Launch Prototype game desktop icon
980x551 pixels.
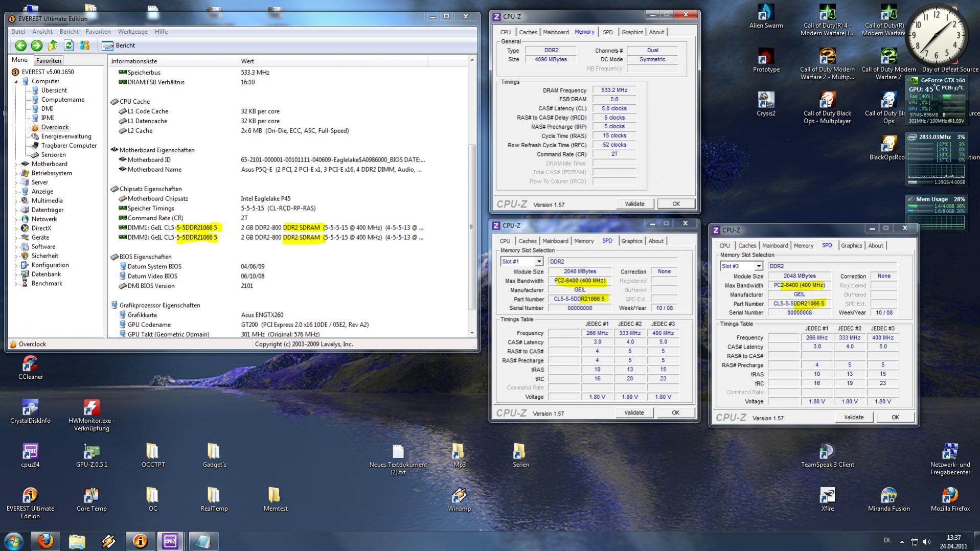pyautogui.click(x=766, y=60)
